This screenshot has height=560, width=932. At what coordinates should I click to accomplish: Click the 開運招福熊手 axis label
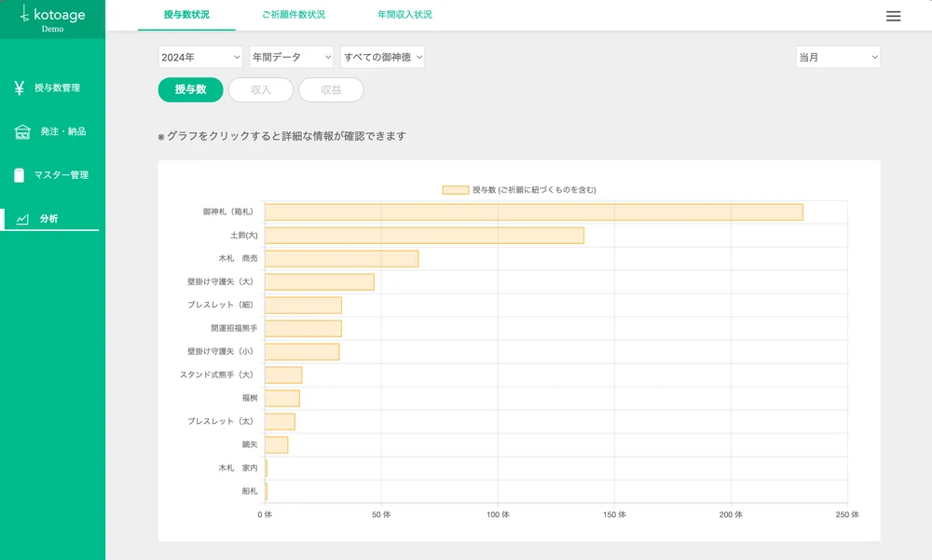pyautogui.click(x=234, y=328)
